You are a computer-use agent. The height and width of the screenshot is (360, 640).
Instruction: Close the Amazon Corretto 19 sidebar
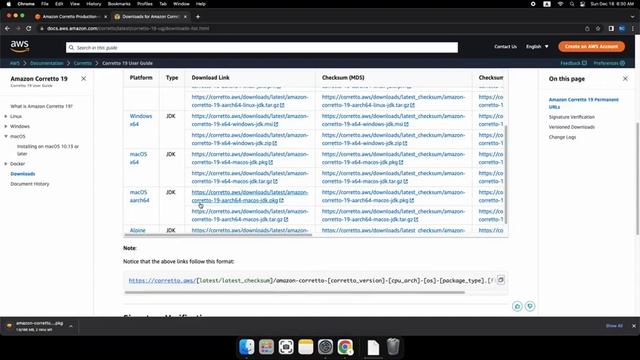click(84, 78)
